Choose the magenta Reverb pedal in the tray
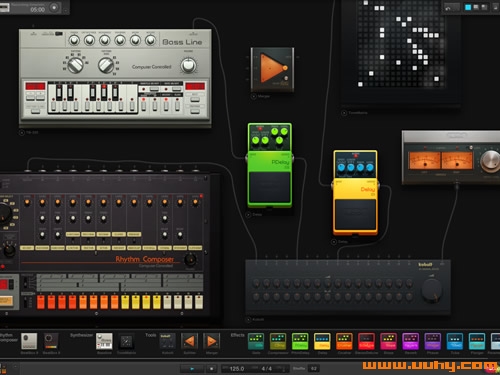The image size is (500, 375). pos(411,341)
